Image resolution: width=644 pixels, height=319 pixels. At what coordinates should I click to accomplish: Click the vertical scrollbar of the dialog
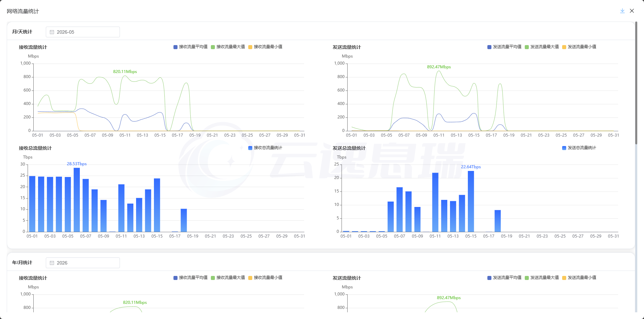point(636,83)
